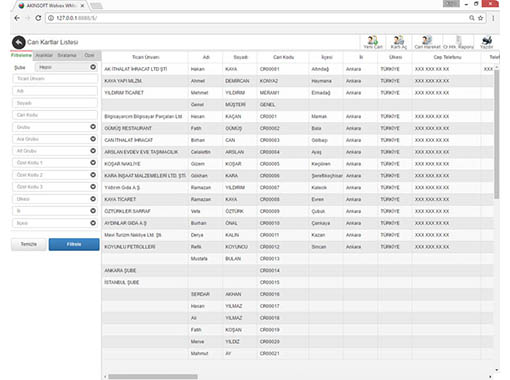This screenshot has height=380, width=510.
Task: Close the AKINSOFT Wolvox browser tab
Action: tap(82, 6)
